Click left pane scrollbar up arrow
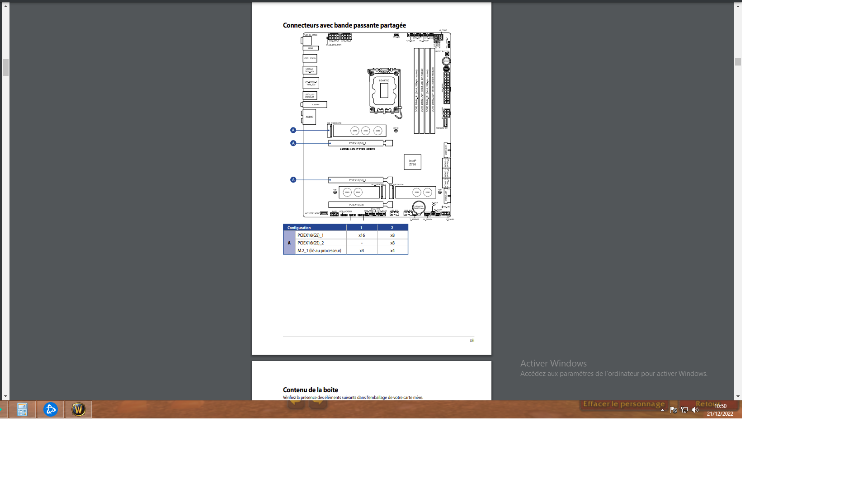868x488 pixels. point(5,6)
